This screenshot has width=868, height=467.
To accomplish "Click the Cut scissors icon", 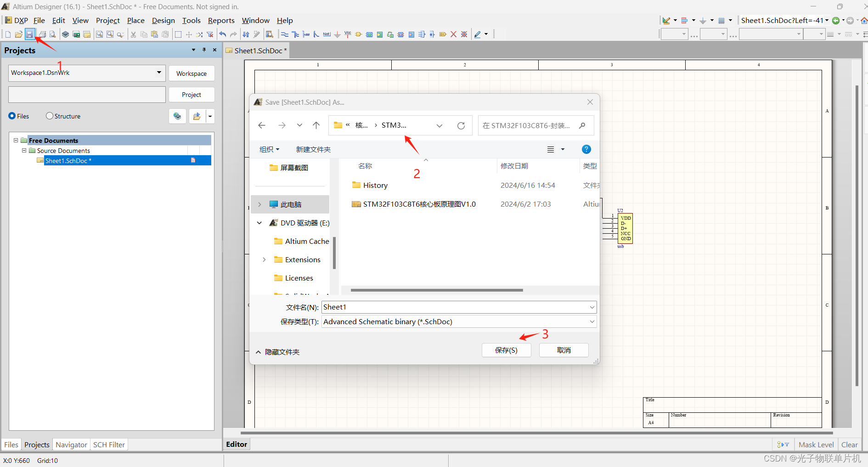I will pyautogui.click(x=133, y=34).
